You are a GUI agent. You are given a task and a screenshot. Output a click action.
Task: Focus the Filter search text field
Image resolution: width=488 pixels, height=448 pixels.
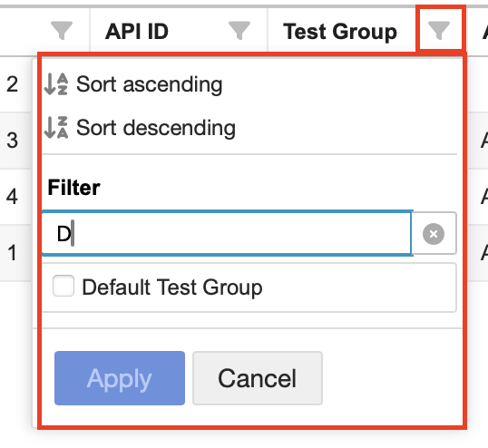[x=227, y=233]
